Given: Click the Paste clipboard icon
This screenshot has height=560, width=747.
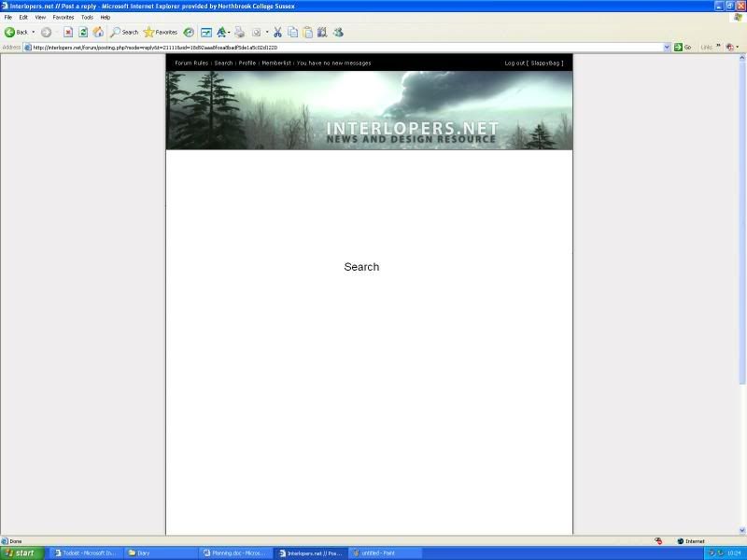Looking at the screenshot, I should pyautogui.click(x=307, y=32).
